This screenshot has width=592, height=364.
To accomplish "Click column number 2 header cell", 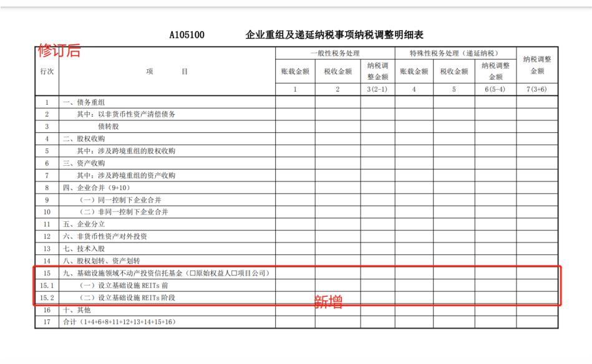I will [x=338, y=89].
